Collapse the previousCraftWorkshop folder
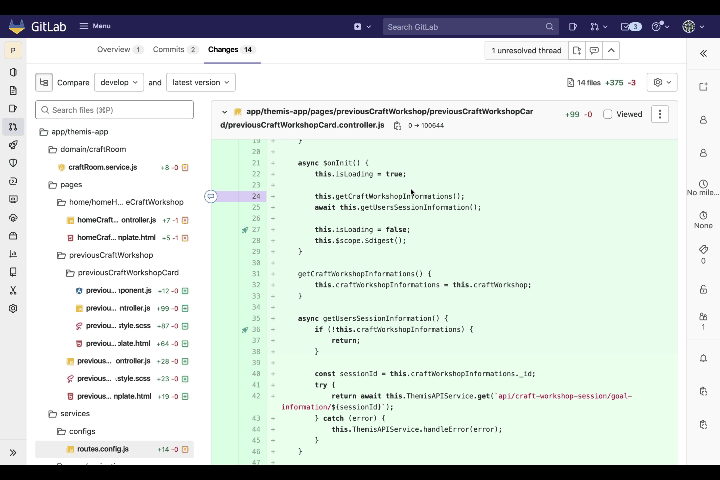This screenshot has height=480, width=720. (105, 255)
